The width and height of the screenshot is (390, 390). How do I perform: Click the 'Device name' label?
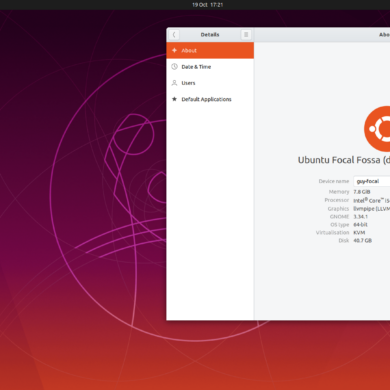[x=334, y=181]
